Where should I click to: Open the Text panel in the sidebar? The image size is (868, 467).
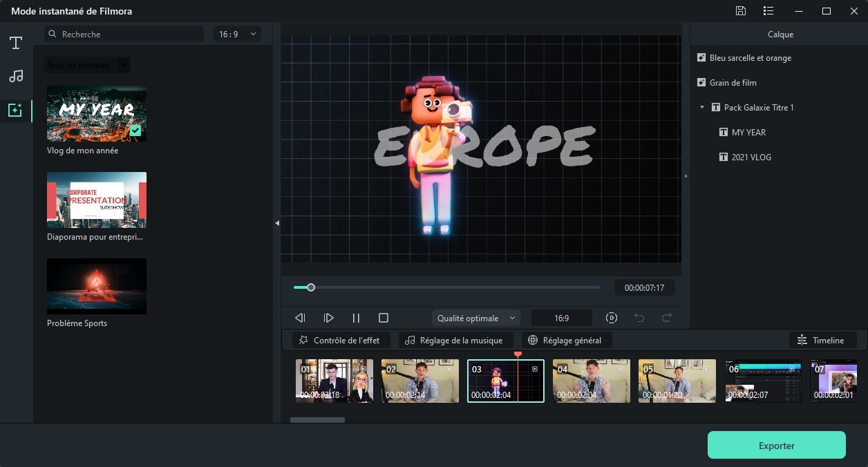pyautogui.click(x=16, y=43)
